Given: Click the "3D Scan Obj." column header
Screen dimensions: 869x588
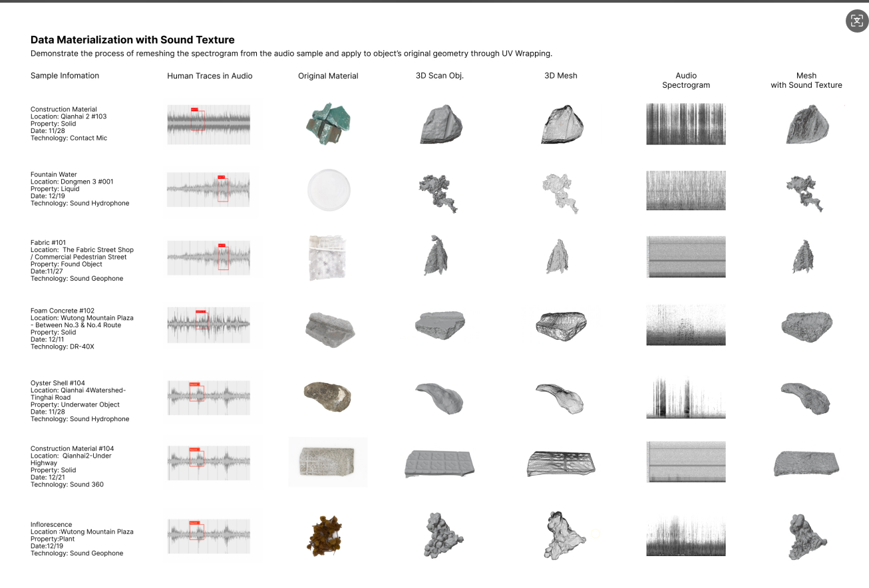Looking at the screenshot, I should click(x=439, y=76).
